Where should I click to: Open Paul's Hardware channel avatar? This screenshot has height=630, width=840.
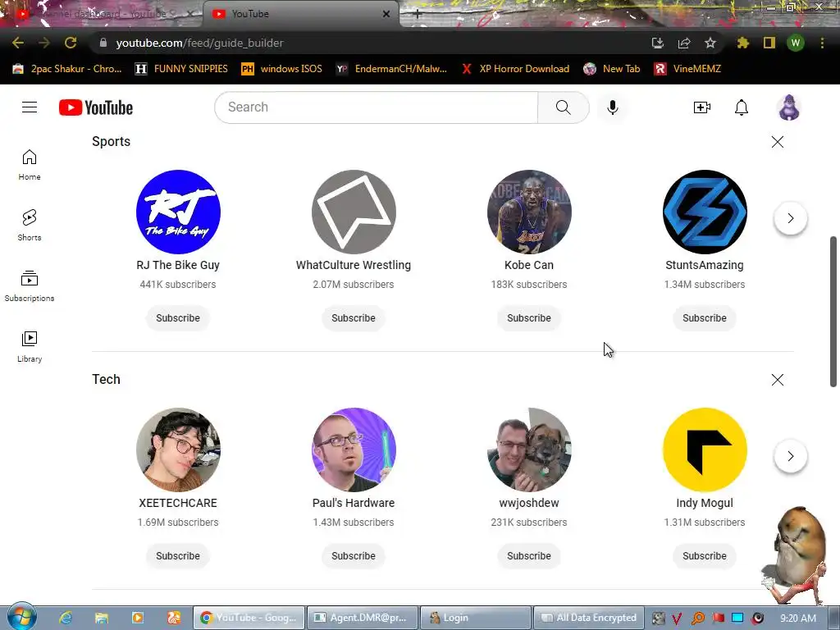(x=354, y=450)
